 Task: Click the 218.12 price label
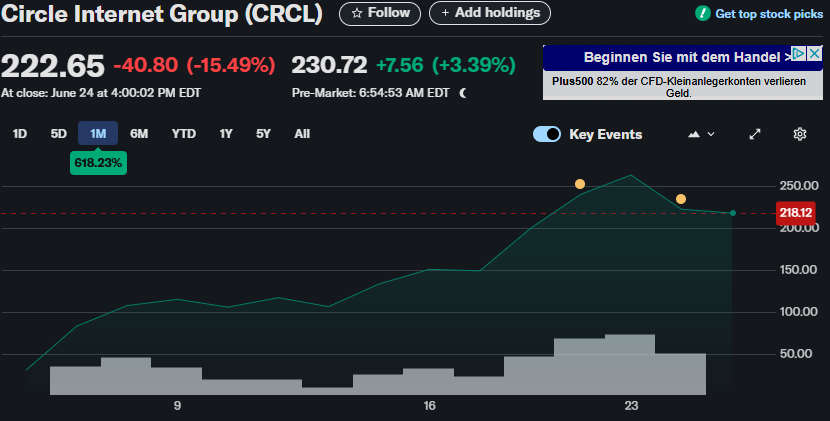click(x=796, y=213)
